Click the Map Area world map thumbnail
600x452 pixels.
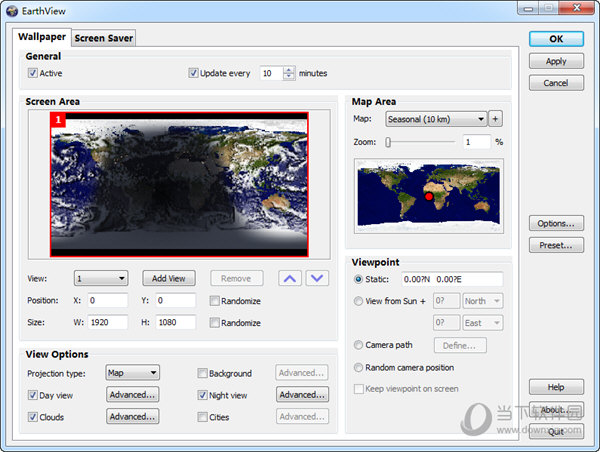[x=429, y=196]
